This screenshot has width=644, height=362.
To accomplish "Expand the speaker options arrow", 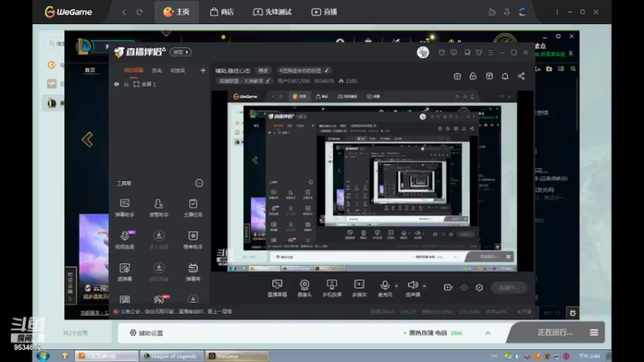I will [424, 286].
